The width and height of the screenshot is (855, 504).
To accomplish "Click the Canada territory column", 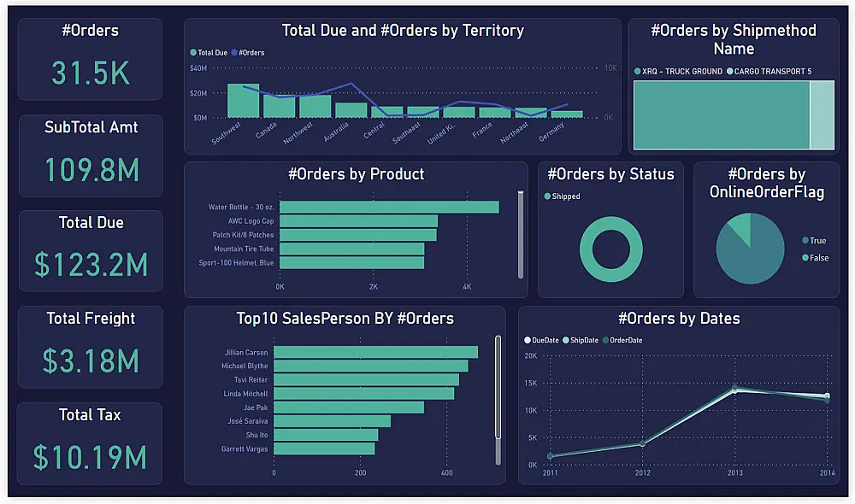I will pyautogui.click(x=280, y=106).
